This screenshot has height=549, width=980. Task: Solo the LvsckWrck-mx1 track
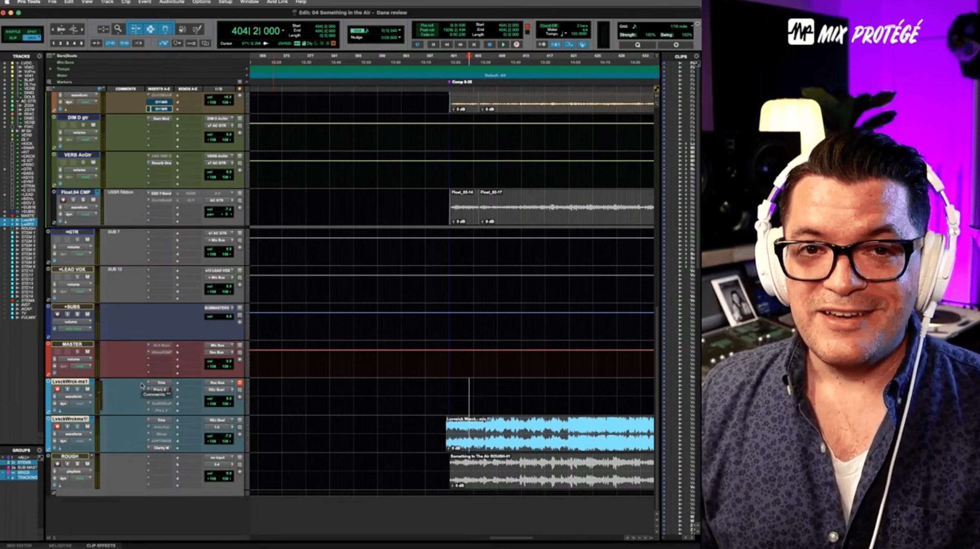pos(77,389)
